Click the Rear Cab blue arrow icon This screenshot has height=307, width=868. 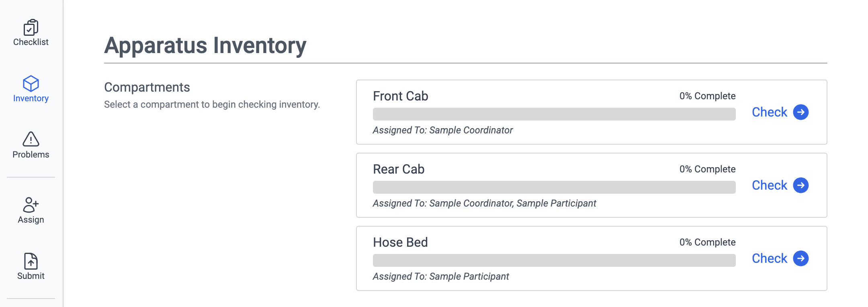[x=800, y=185]
